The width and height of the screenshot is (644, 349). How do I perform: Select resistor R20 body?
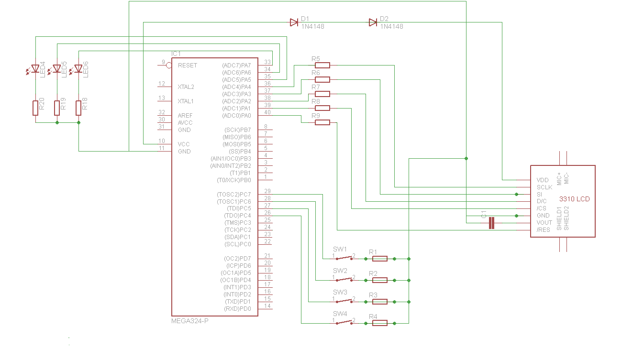click(35, 108)
